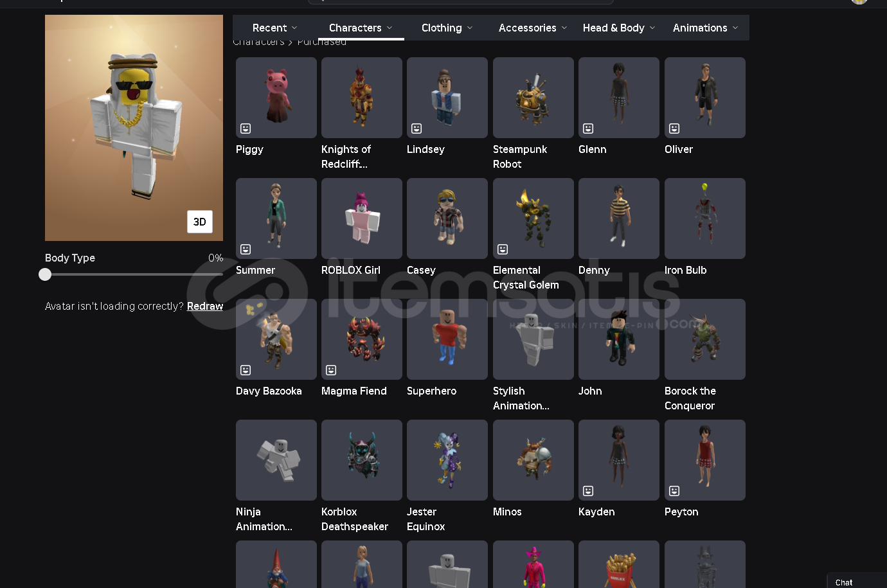
Task: Select the Borock the Conqueror thumbnail
Action: point(705,339)
